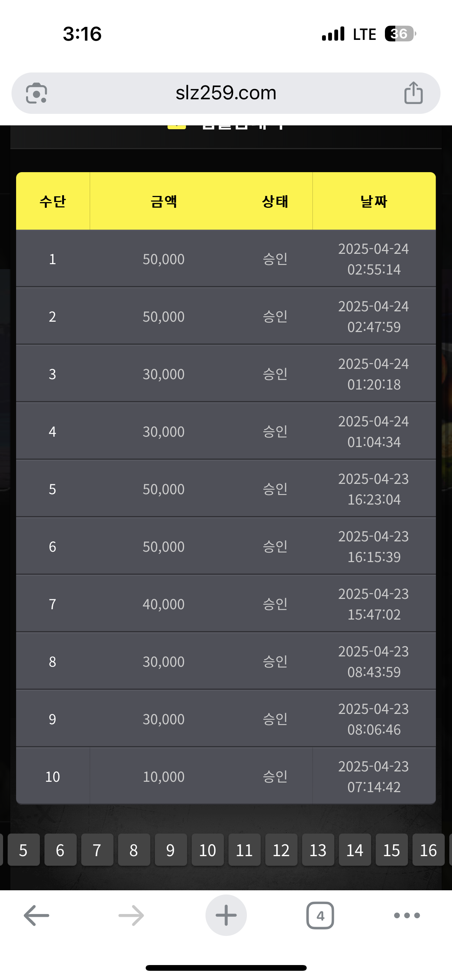Tap the 금액 column header
The image size is (452, 980).
tap(164, 201)
